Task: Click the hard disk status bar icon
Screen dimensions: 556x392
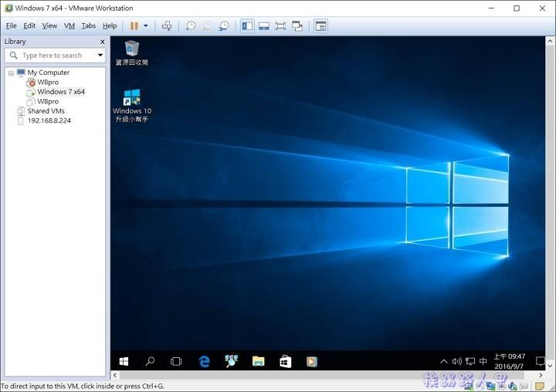Action: pos(469,386)
